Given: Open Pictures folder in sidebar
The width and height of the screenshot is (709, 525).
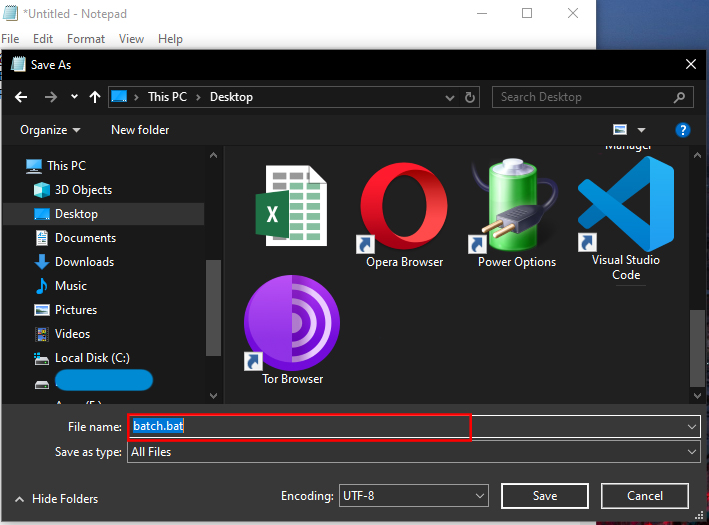Looking at the screenshot, I should pyautogui.click(x=76, y=310).
